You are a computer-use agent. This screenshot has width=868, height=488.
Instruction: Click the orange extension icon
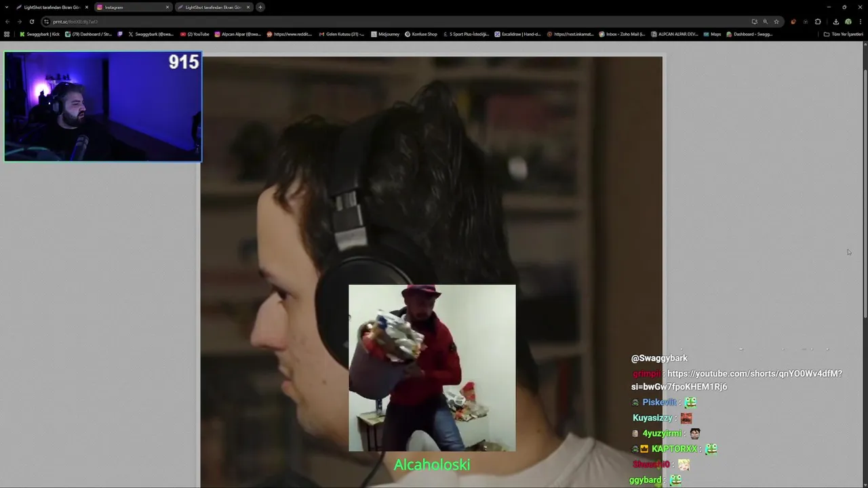pos(793,22)
